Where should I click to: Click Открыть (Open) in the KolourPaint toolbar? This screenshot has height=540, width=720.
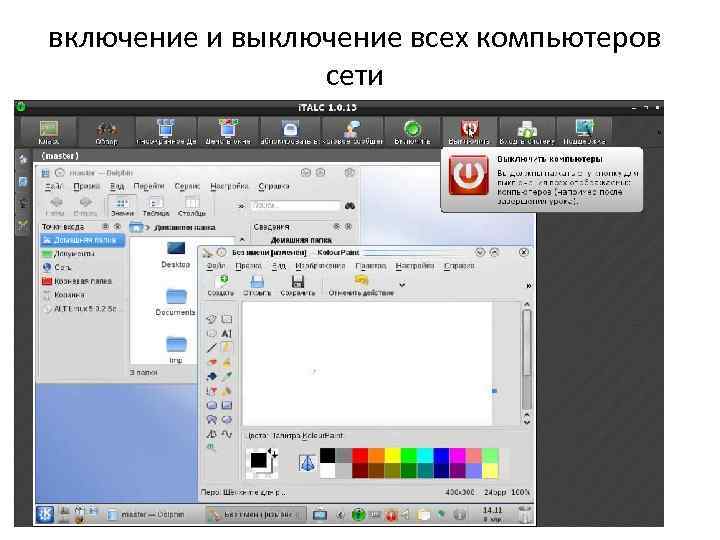click(x=257, y=285)
